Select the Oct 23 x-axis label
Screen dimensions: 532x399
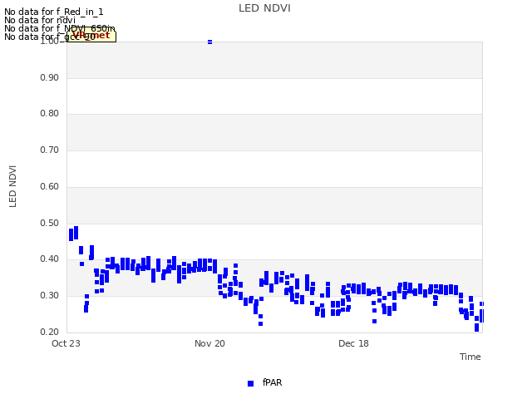66,343
